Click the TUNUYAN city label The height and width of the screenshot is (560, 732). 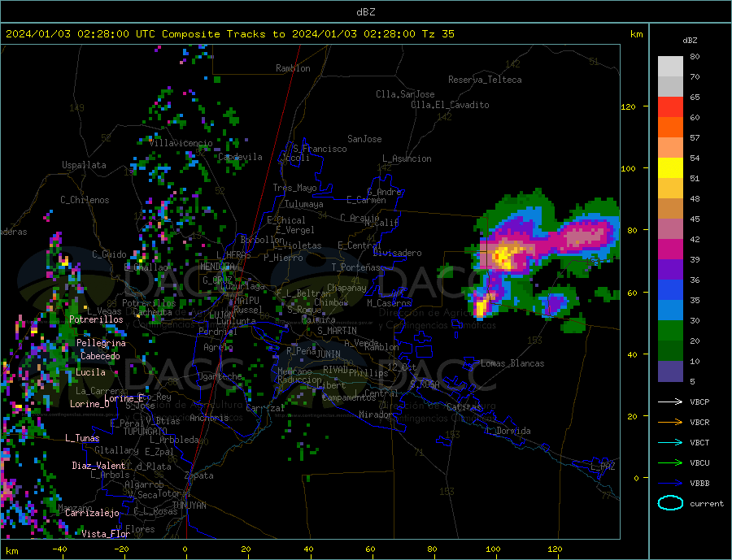[x=189, y=505]
